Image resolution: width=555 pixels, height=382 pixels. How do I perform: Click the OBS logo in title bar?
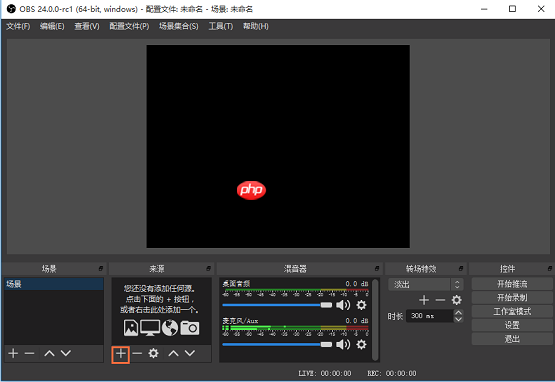11,9
